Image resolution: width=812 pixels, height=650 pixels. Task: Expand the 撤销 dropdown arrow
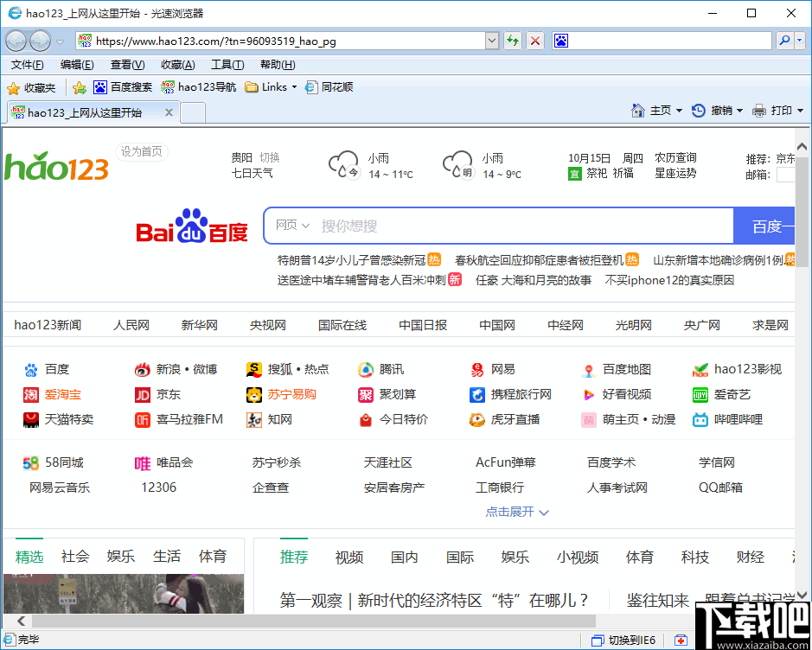(x=739, y=111)
